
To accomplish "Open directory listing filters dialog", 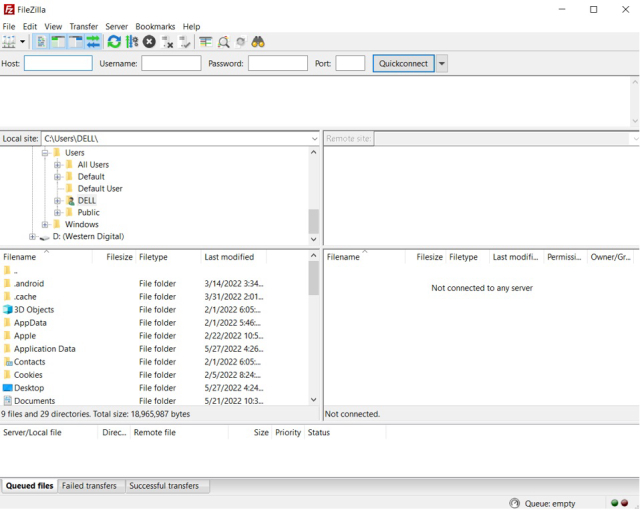I will tap(205, 42).
